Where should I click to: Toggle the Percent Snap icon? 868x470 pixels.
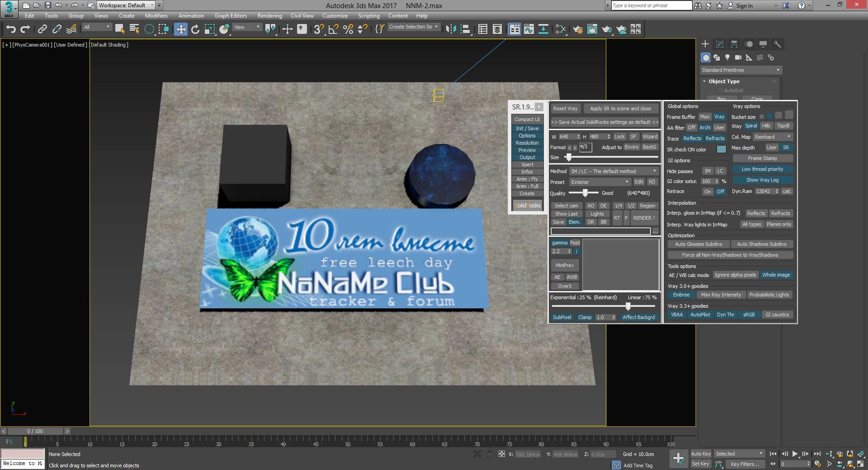tap(348, 29)
